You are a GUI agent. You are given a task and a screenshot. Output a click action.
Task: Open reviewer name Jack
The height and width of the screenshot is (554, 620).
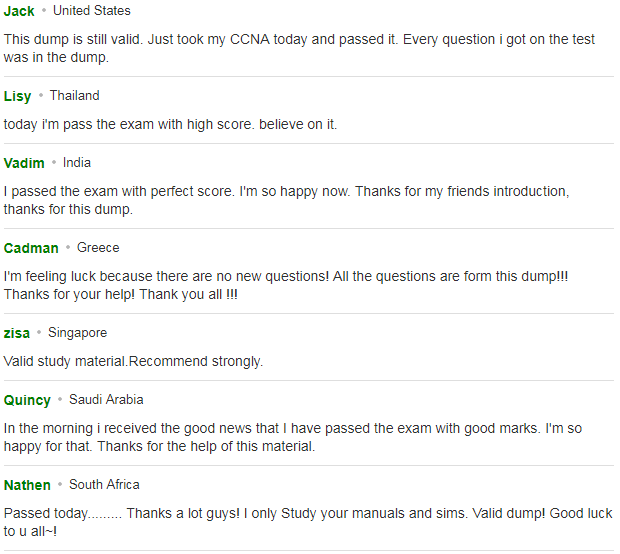(19, 11)
